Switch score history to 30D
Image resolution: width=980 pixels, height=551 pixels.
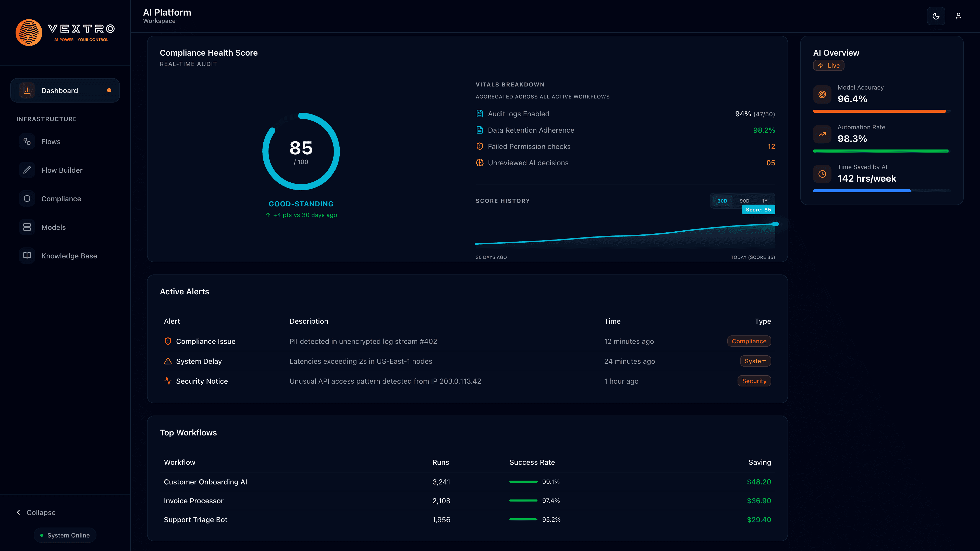pos(722,201)
